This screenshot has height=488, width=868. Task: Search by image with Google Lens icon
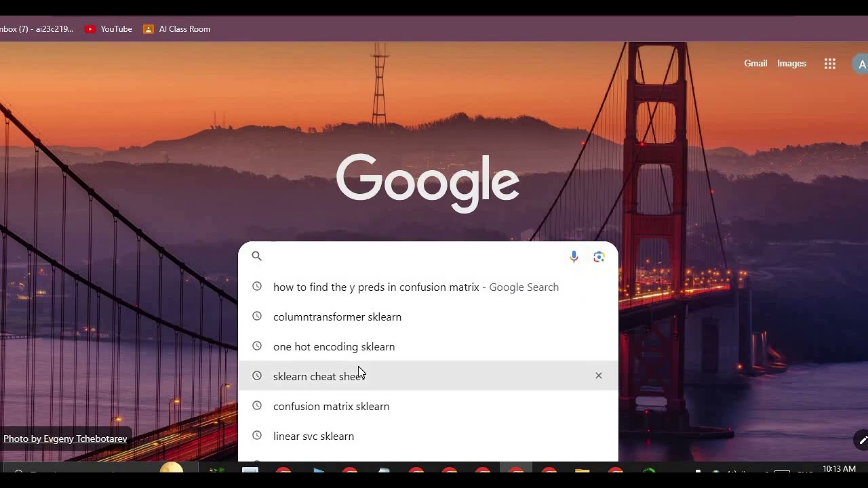599,256
